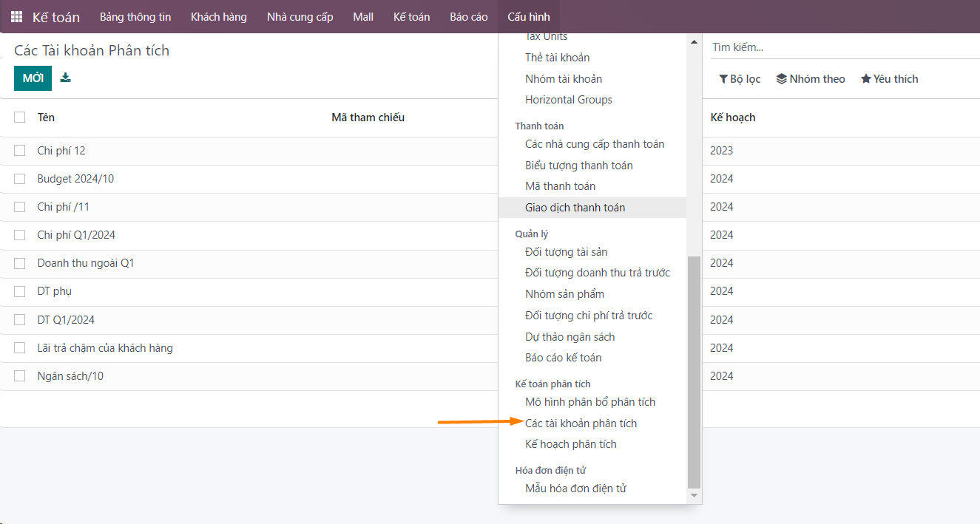Check the box for Budget 2024/10
This screenshot has width=980, height=524.
[x=20, y=179]
